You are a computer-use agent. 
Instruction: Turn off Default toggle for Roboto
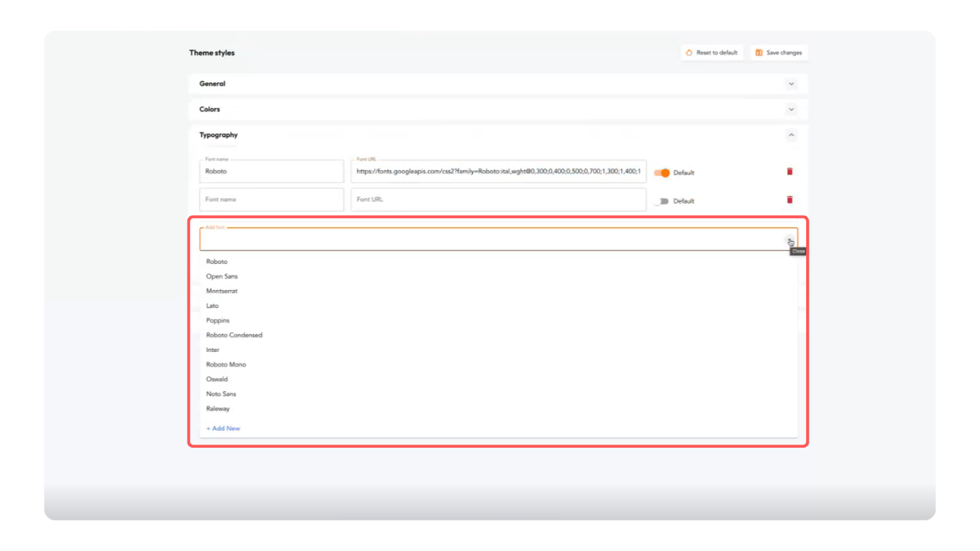pyautogui.click(x=661, y=173)
